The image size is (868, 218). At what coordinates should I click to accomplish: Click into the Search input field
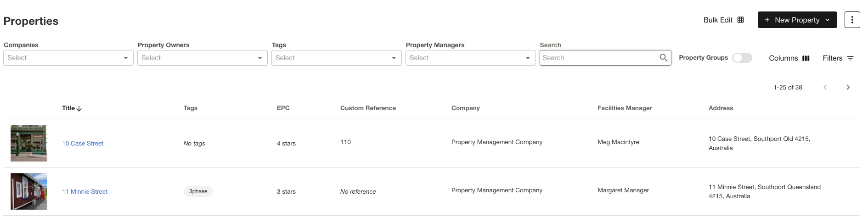(x=598, y=58)
